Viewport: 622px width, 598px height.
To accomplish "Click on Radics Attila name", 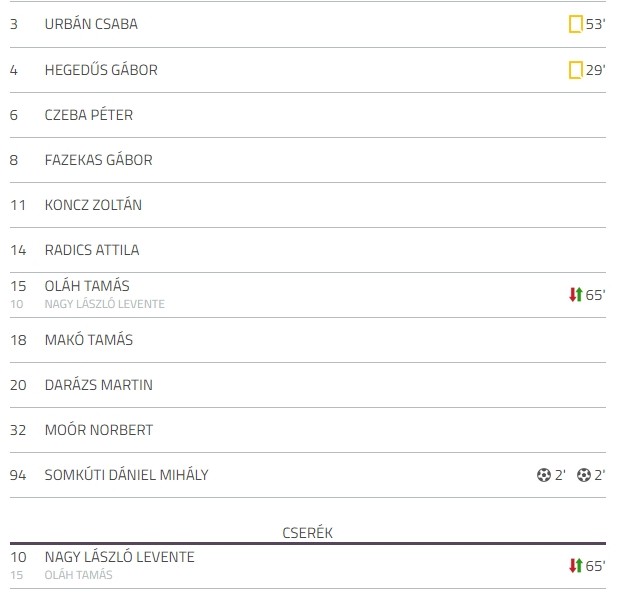I will tap(92, 250).
